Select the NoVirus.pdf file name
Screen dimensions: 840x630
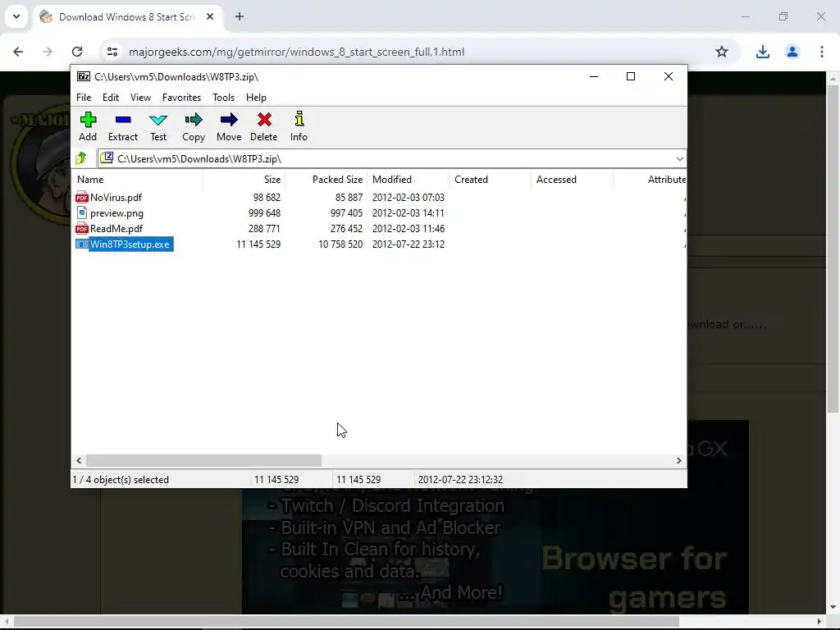(x=116, y=198)
